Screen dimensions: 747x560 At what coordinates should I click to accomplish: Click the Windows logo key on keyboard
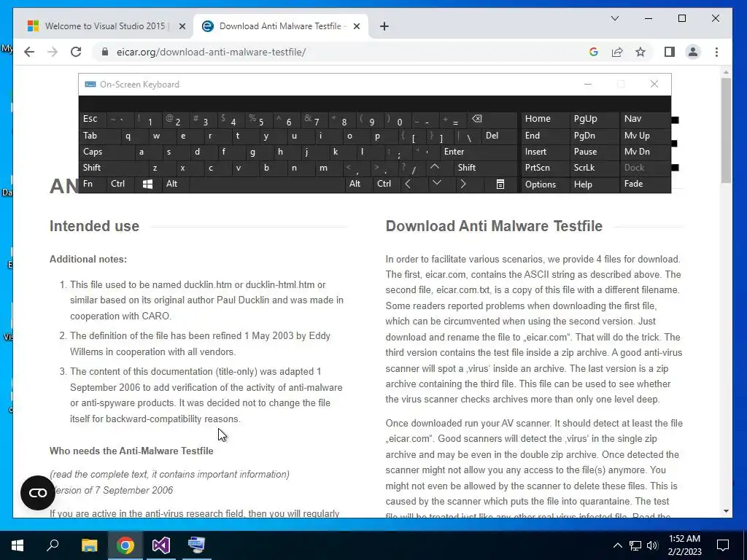(147, 184)
